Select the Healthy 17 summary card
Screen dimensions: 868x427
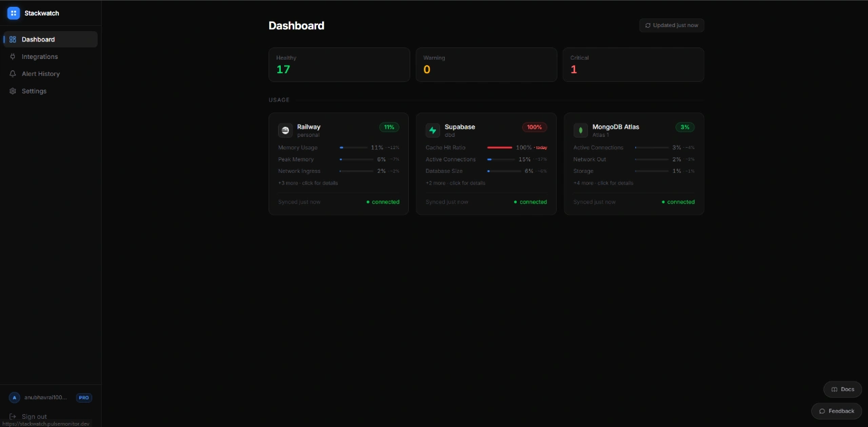click(x=339, y=64)
